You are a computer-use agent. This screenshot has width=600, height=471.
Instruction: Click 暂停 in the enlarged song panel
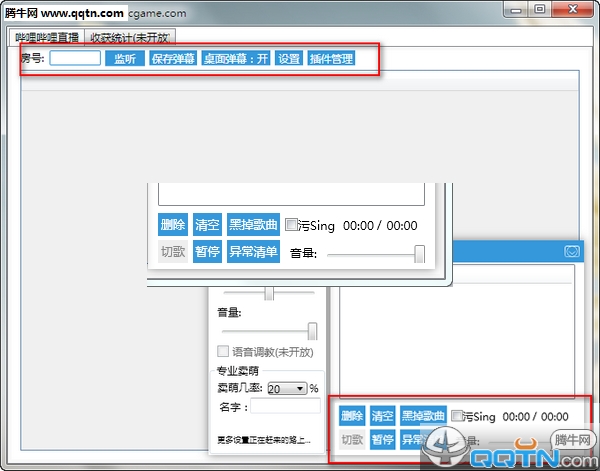tap(207, 251)
